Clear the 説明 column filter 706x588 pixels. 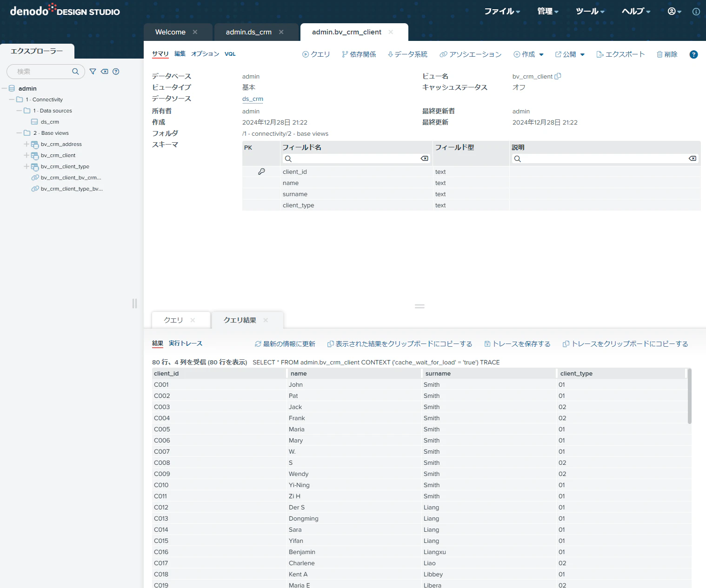692,159
